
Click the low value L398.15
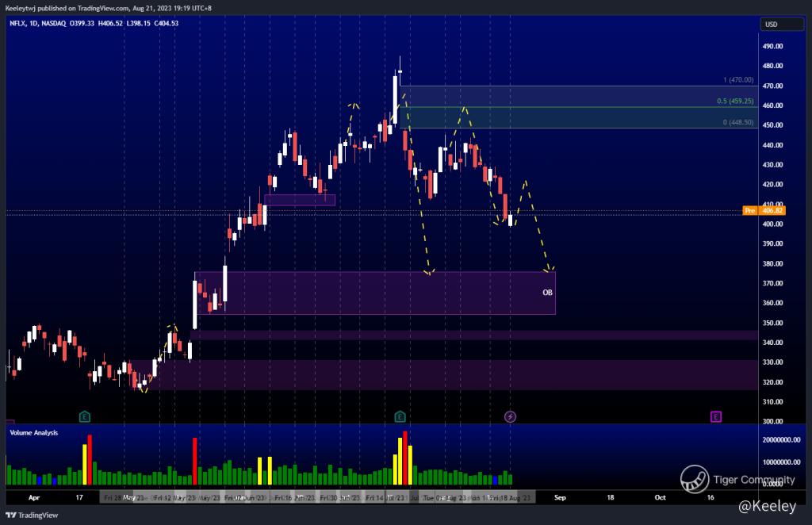pyautogui.click(x=138, y=23)
